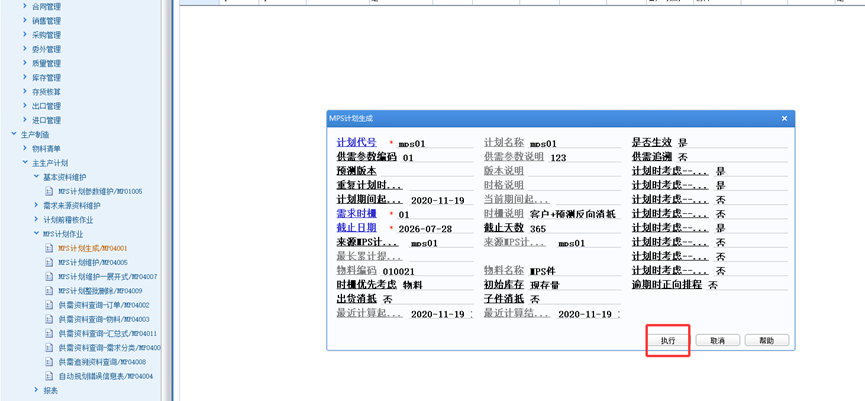The width and height of the screenshot is (865, 401).
Task: Click the 计划期间起 field containing 2020-11-19
Action: 441,201
